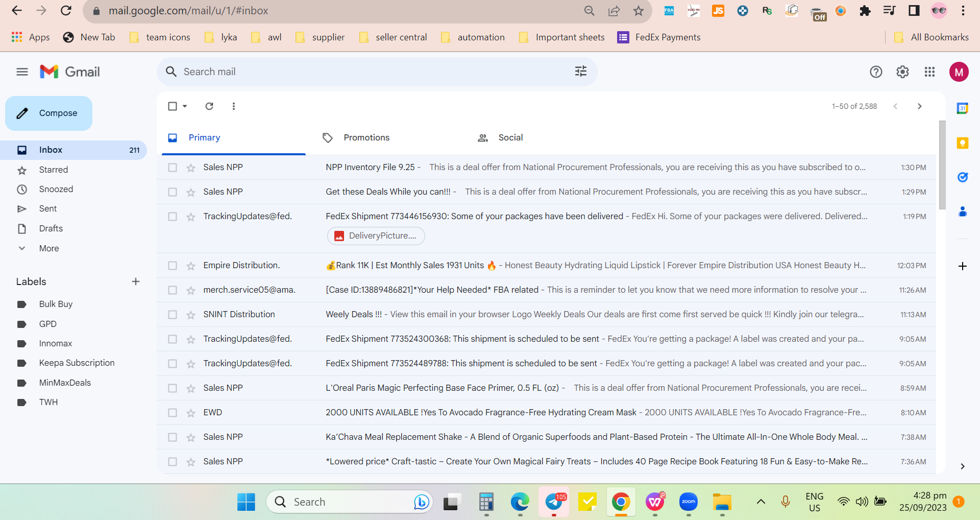The width and height of the screenshot is (980, 520).
Task: Switch to the Primary tab
Action: [x=234, y=138]
